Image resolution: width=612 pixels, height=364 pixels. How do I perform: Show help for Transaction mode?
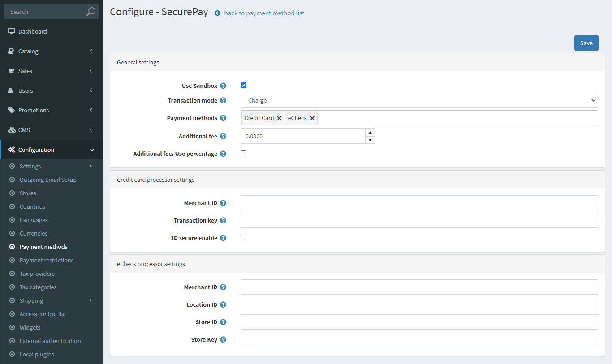223,100
